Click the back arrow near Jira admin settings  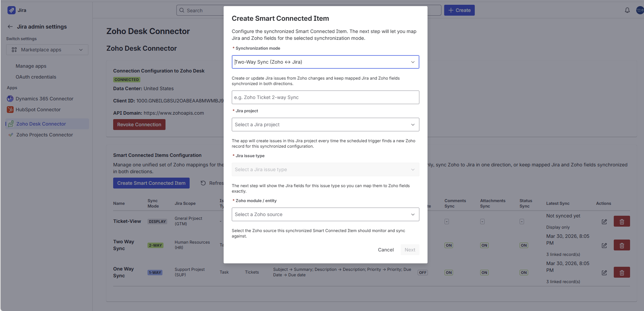tap(10, 27)
